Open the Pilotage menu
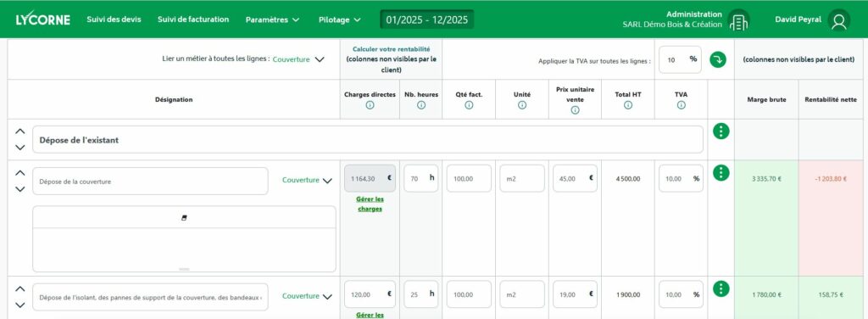 click(x=339, y=20)
